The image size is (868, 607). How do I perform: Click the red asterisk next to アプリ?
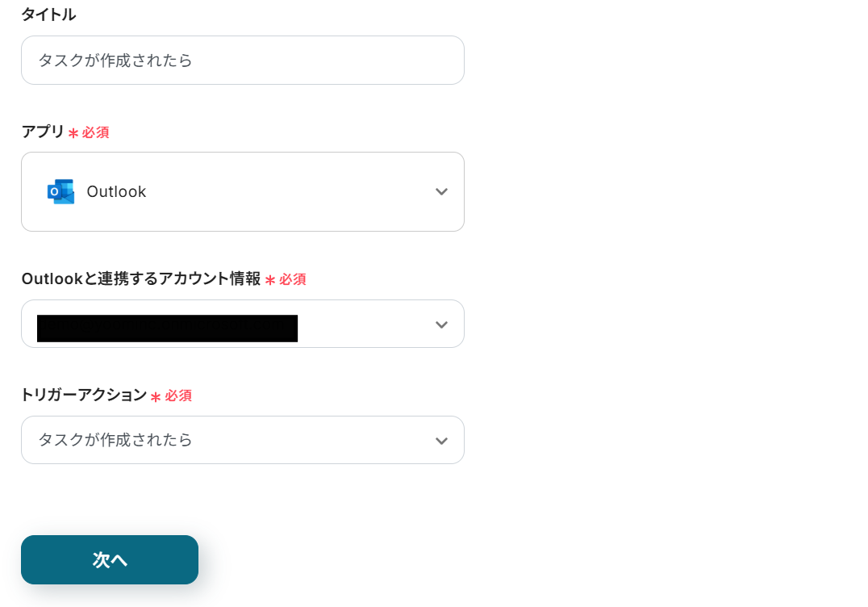pos(74,132)
